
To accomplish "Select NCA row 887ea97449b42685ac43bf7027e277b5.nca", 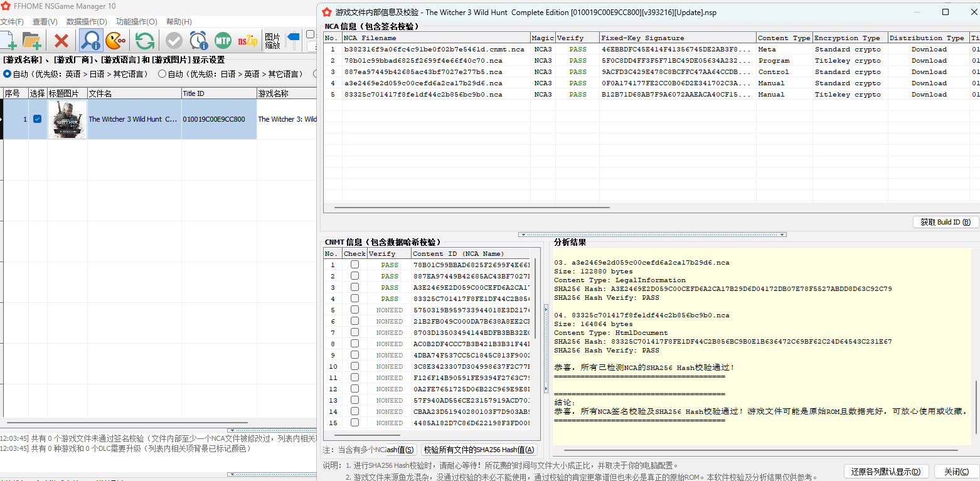I will pos(651,71).
